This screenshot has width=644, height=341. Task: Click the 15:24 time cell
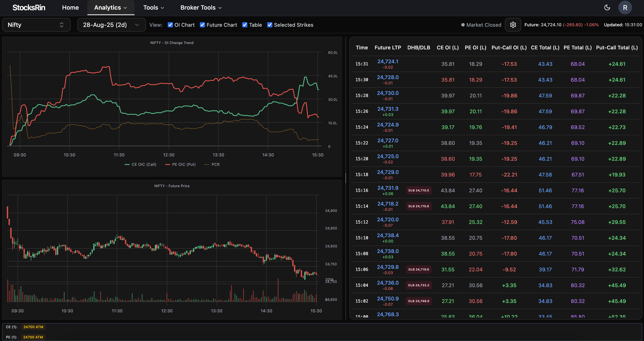coord(362,127)
